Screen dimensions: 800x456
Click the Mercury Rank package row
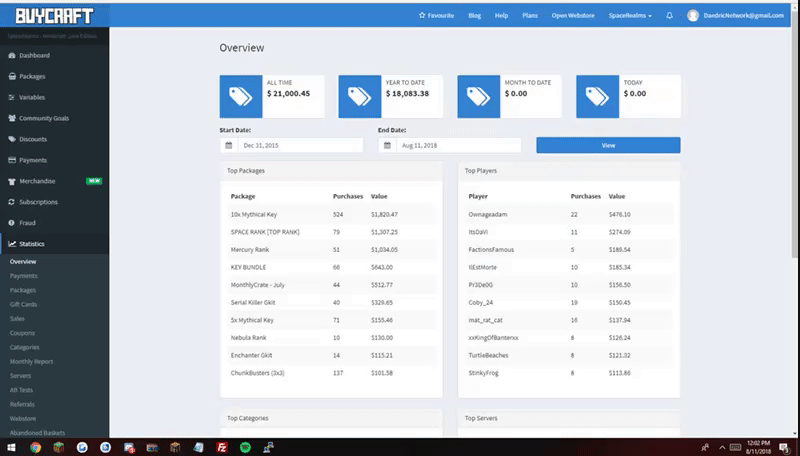click(x=331, y=249)
